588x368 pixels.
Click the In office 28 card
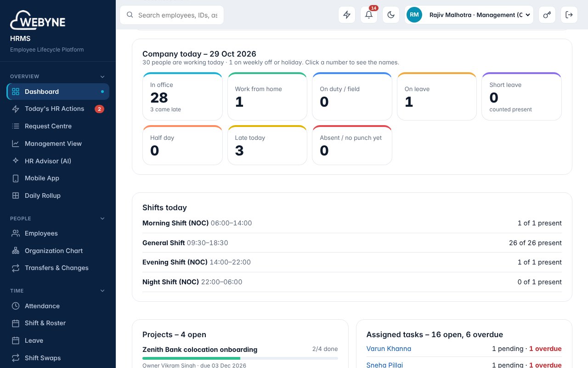click(182, 96)
